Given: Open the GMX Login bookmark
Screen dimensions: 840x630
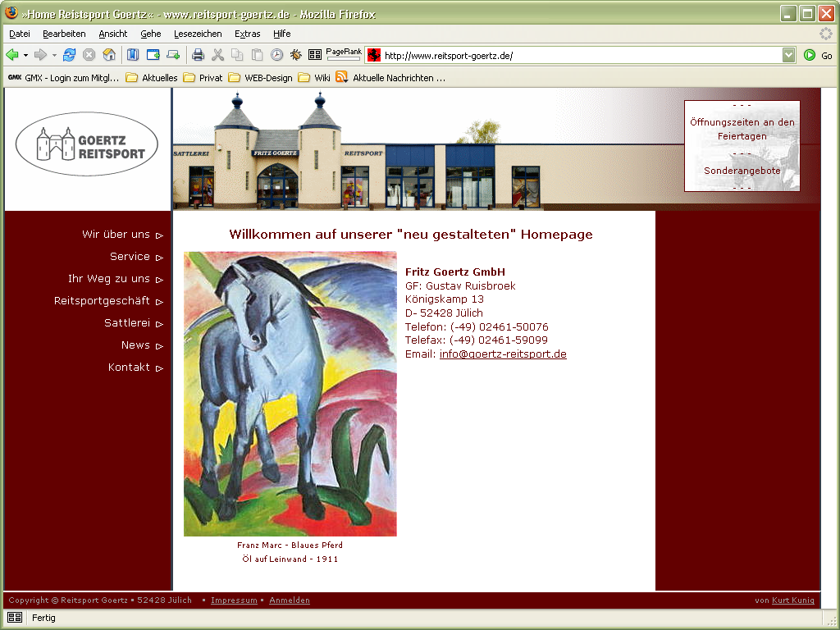Looking at the screenshot, I should click(x=63, y=78).
